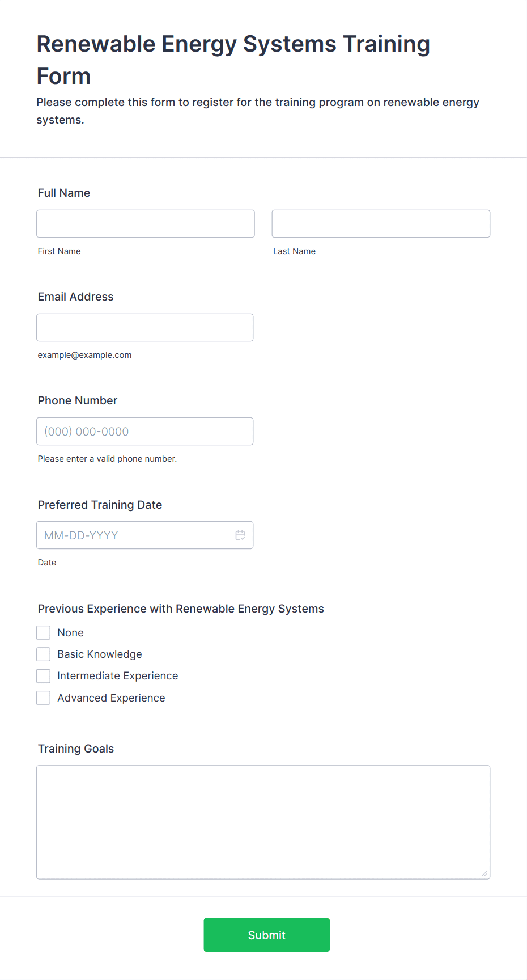The image size is (527, 980).
Task: Click the Preferred Training Date field
Action: tap(145, 535)
